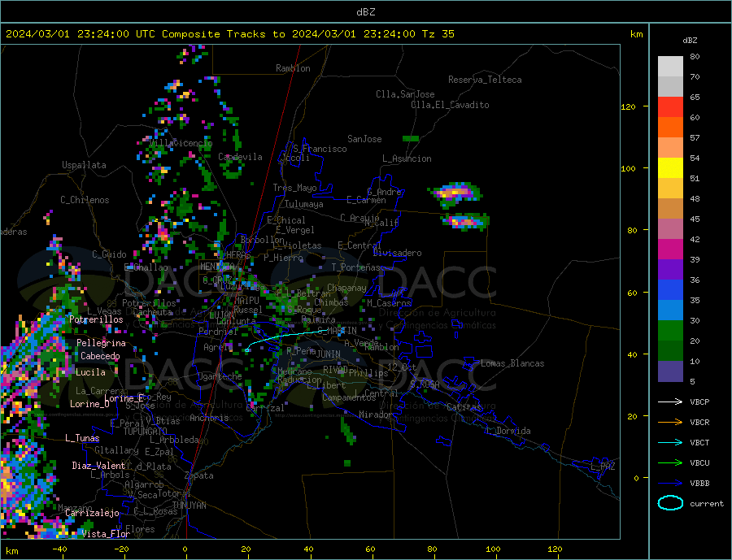The height and width of the screenshot is (560, 732).
Task: Click the C_Chilenos place label
Action: click(x=85, y=200)
